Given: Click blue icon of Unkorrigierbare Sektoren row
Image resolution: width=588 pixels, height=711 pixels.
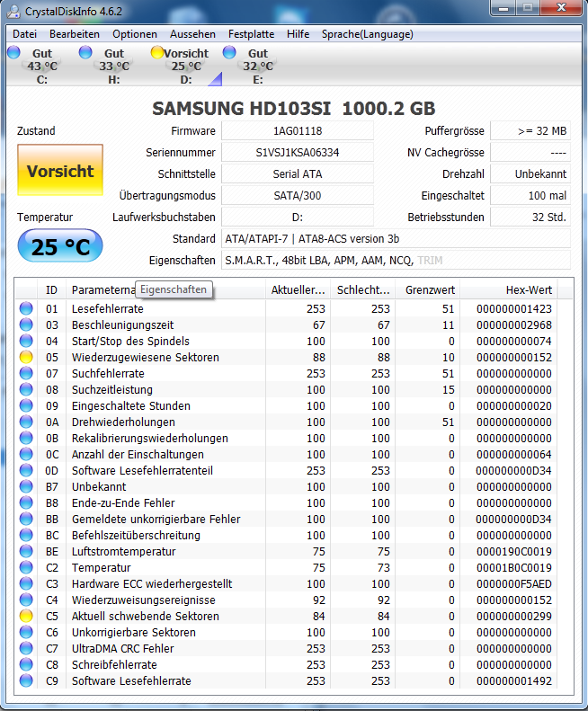Looking at the screenshot, I should (x=26, y=632).
